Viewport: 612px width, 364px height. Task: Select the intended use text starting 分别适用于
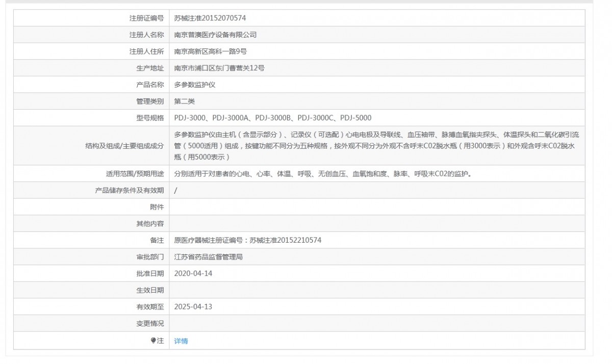323,174
